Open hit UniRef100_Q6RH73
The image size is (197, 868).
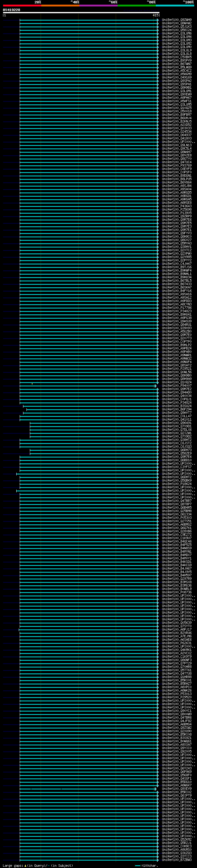point(177,450)
